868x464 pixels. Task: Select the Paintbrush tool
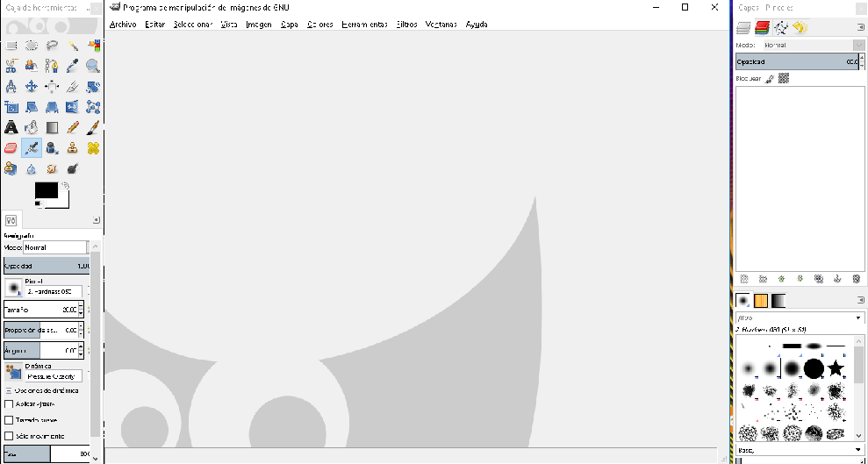point(93,127)
